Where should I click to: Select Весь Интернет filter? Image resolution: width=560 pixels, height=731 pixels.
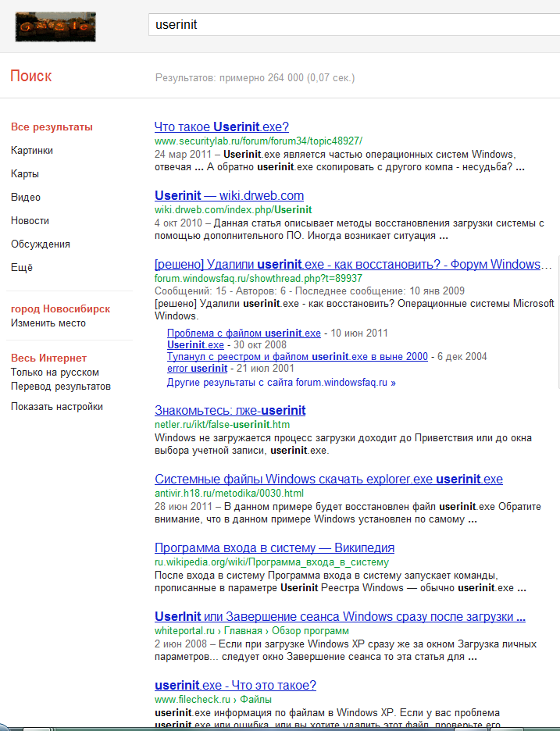(x=48, y=358)
